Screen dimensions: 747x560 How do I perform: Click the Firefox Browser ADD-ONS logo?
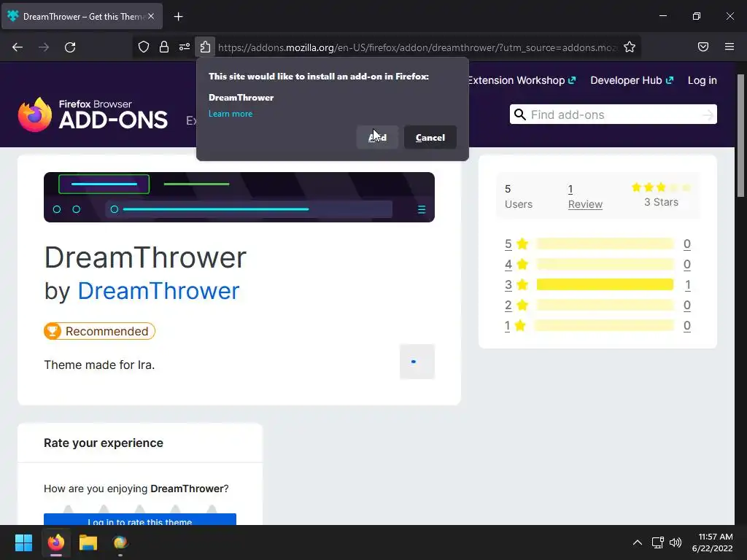click(x=93, y=114)
